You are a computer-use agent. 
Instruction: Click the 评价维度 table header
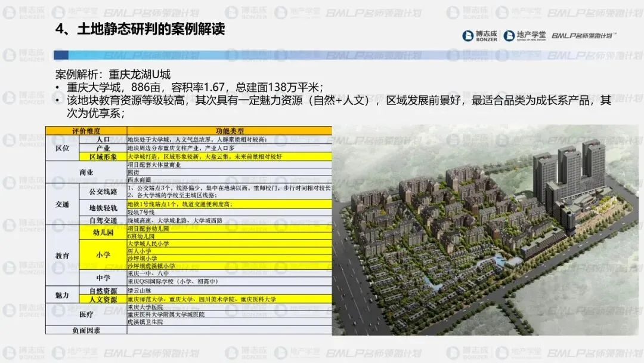click(x=86, y=131)
